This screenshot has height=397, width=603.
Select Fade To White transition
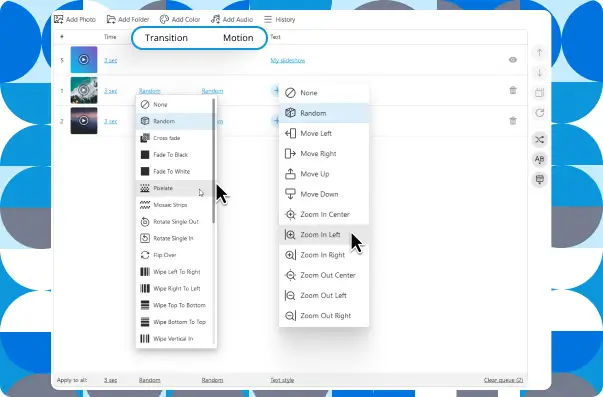[x=174, y=172]
